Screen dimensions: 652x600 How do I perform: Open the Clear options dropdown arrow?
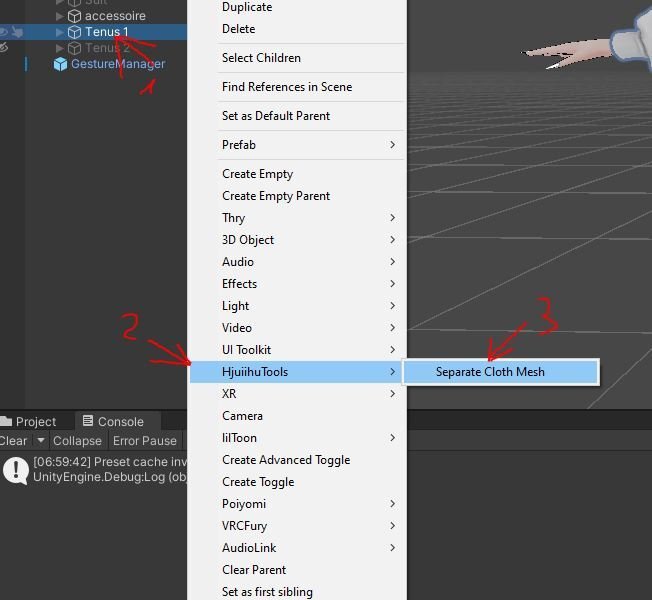(41, 440)
